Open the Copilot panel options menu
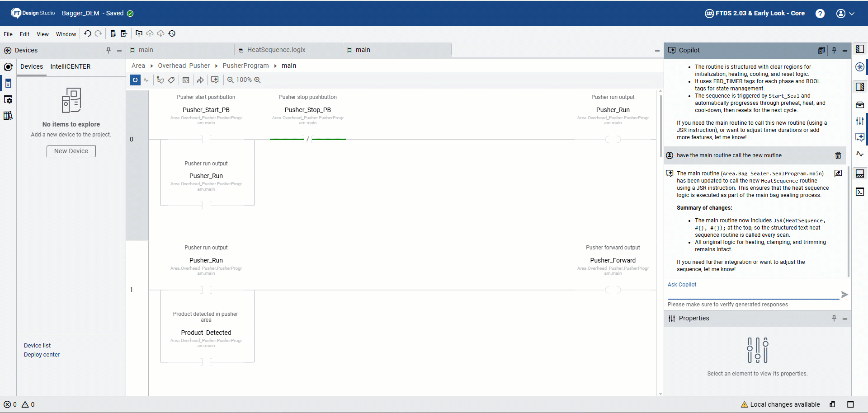This screenshot has width=868, height=413. tap(845, 50)
